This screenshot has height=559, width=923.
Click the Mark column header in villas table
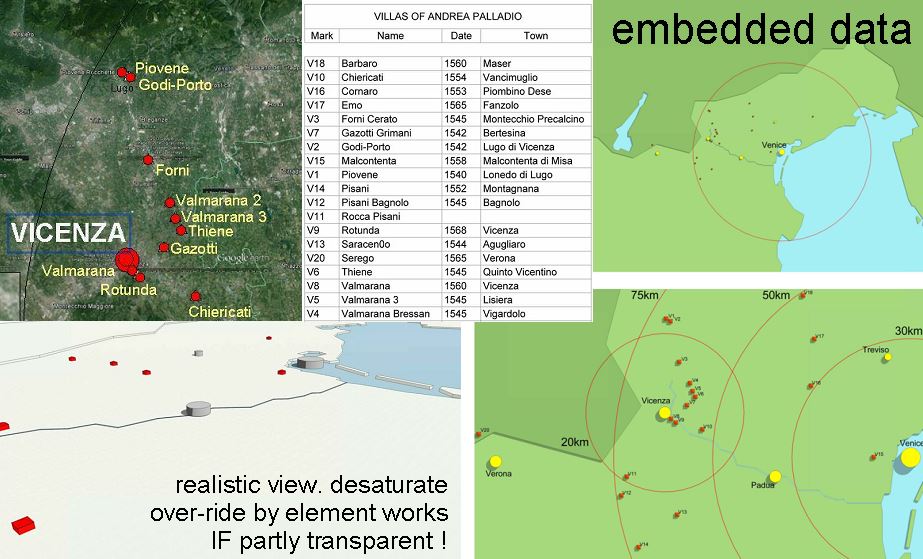[x=321, y=36]
